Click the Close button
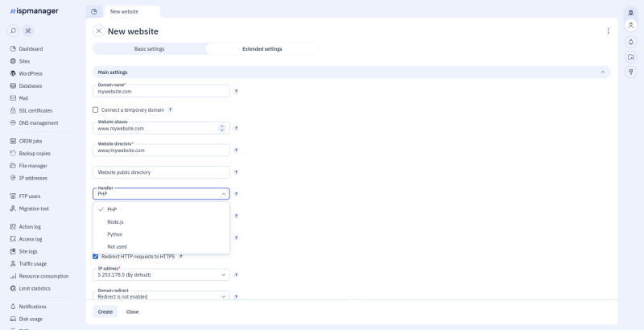 132,312
